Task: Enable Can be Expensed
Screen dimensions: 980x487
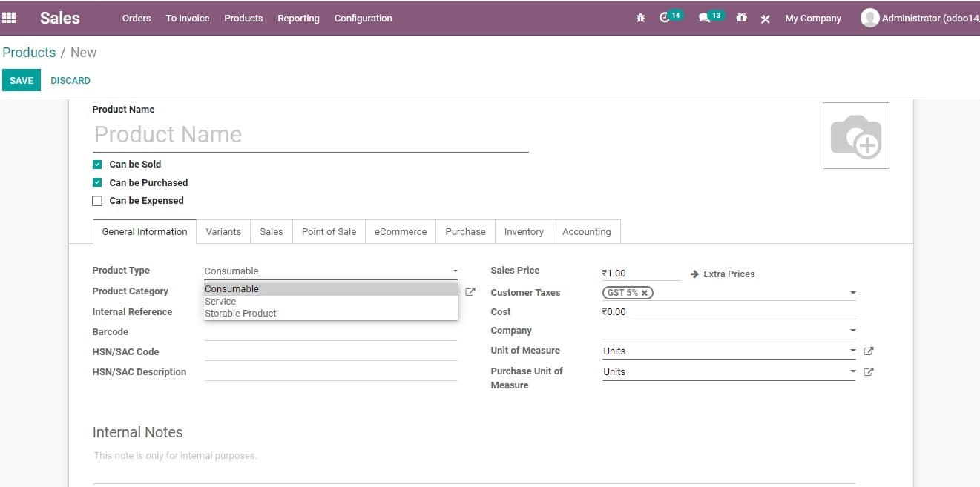Action: pyautogui.click(x=97, y=200)
